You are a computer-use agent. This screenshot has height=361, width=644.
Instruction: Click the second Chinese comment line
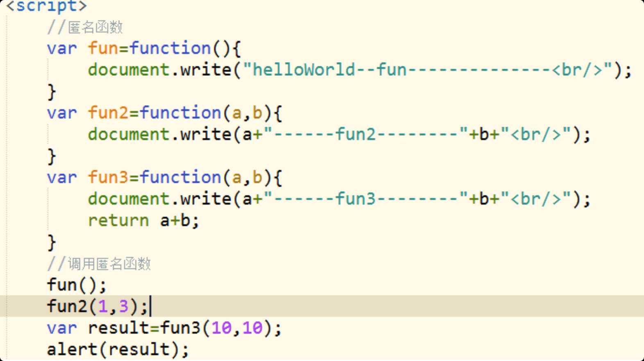click(x=99, y=264)
